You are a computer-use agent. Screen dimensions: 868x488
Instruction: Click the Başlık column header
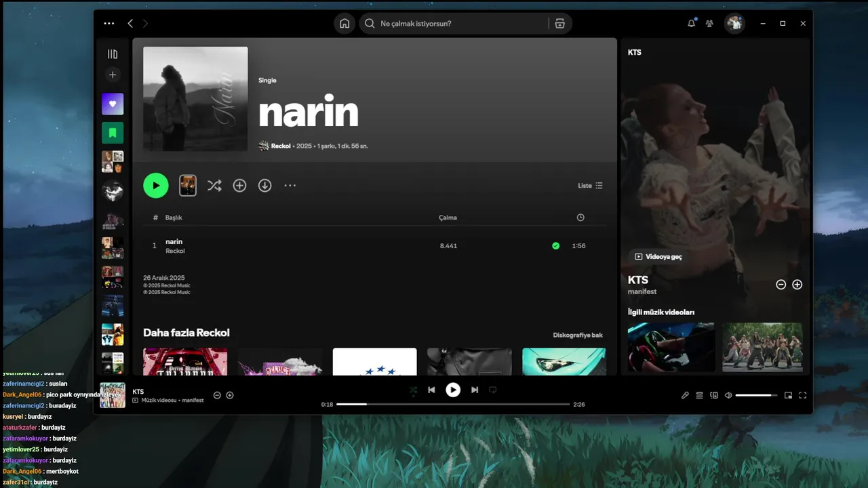174,218
